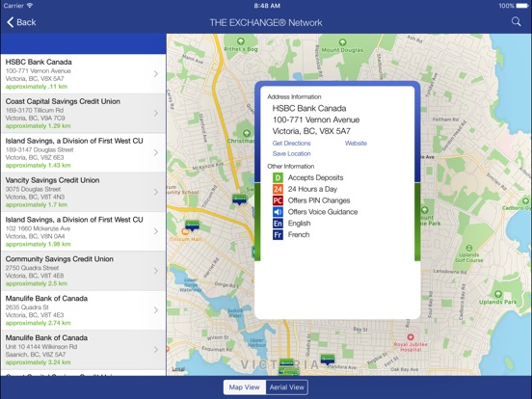
Task: Click the Fr French language icon
Action: click(x=278, y=235)
